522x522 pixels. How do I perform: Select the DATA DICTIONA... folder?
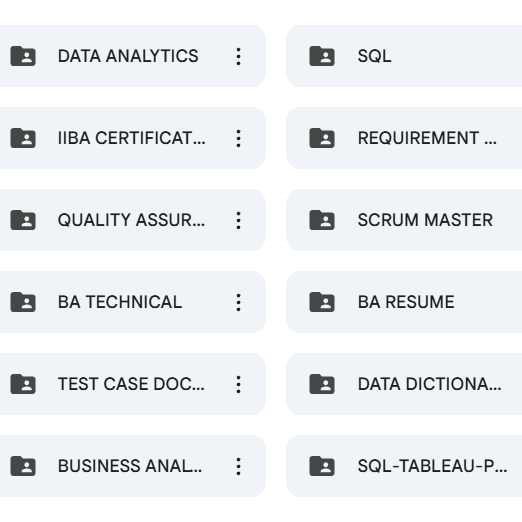click(404, 384)
